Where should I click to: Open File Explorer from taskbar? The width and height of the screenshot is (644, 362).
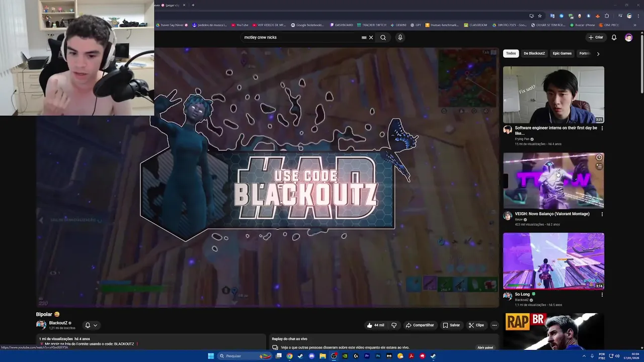point(323,356)
